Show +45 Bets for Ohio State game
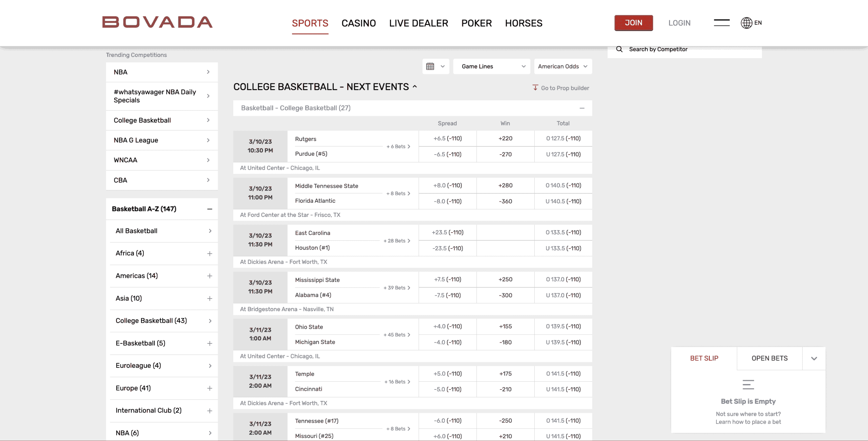Screen dimensions: 868x441 click(397, 335)
